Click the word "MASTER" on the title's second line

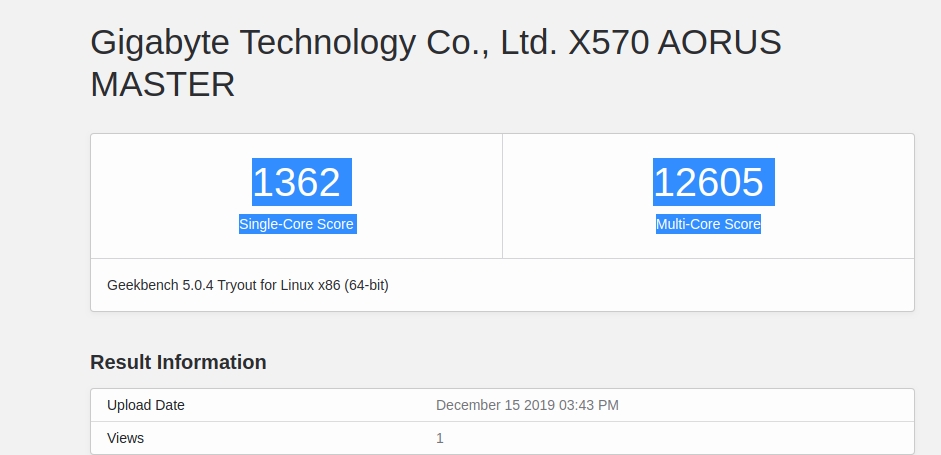[x=162, y=84]
